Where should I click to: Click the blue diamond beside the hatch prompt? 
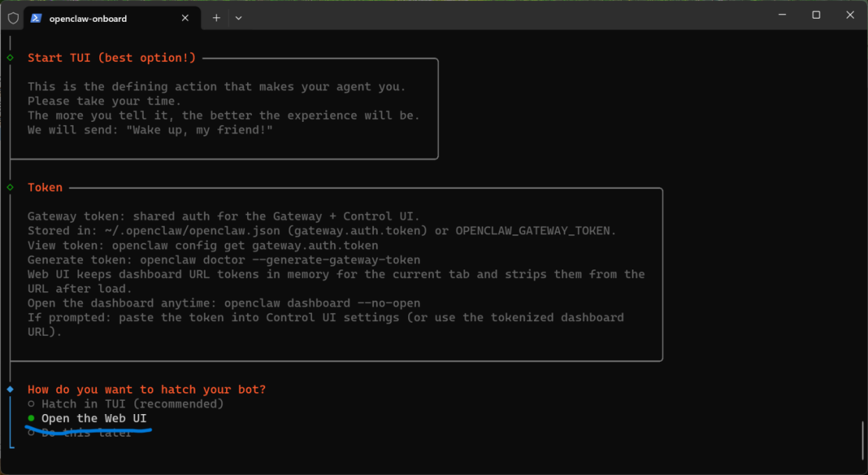coord(10,389)
